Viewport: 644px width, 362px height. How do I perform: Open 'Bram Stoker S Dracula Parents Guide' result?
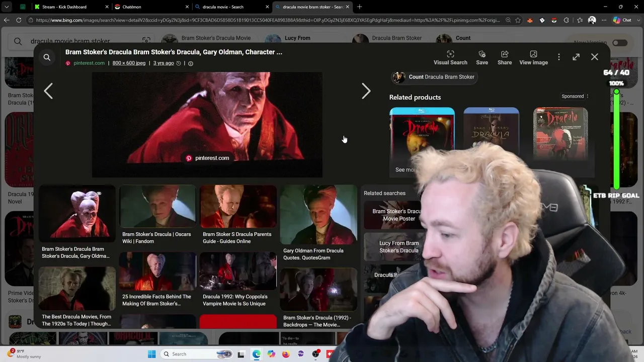pos(238,215)
